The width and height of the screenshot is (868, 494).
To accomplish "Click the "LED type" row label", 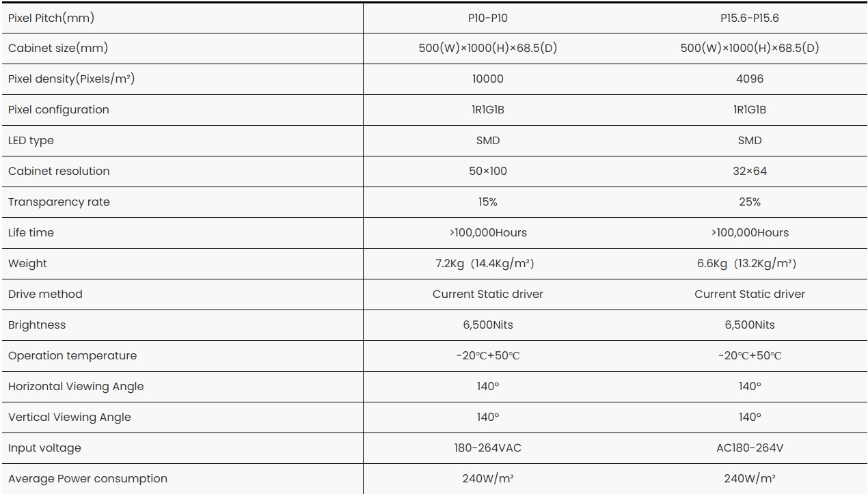I will click(x=31, y=141).
